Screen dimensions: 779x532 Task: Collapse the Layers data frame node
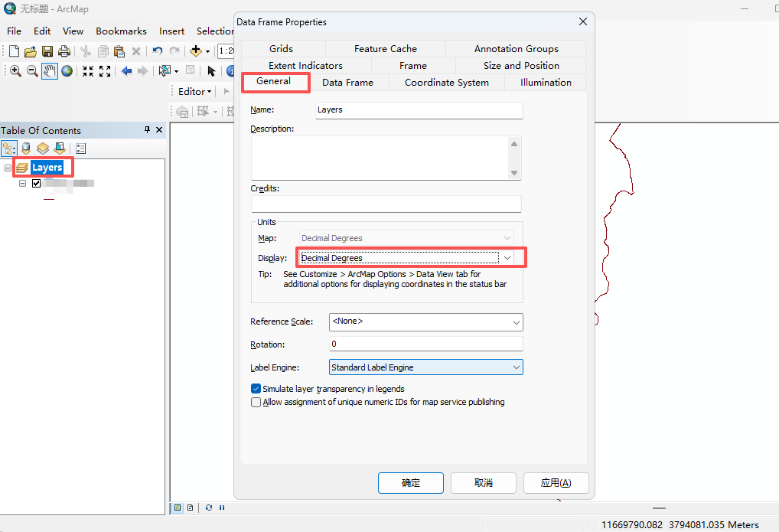click(x=8, y=168)
